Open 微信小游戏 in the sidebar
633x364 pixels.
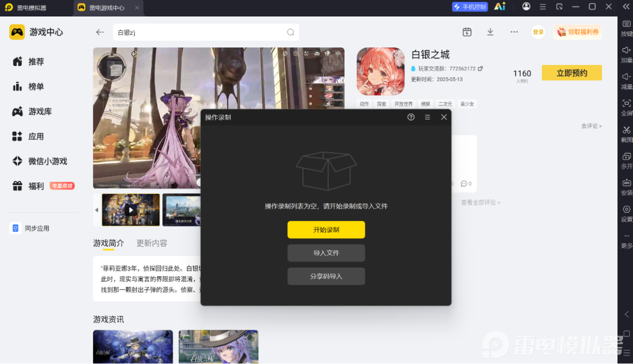(39, 161)
